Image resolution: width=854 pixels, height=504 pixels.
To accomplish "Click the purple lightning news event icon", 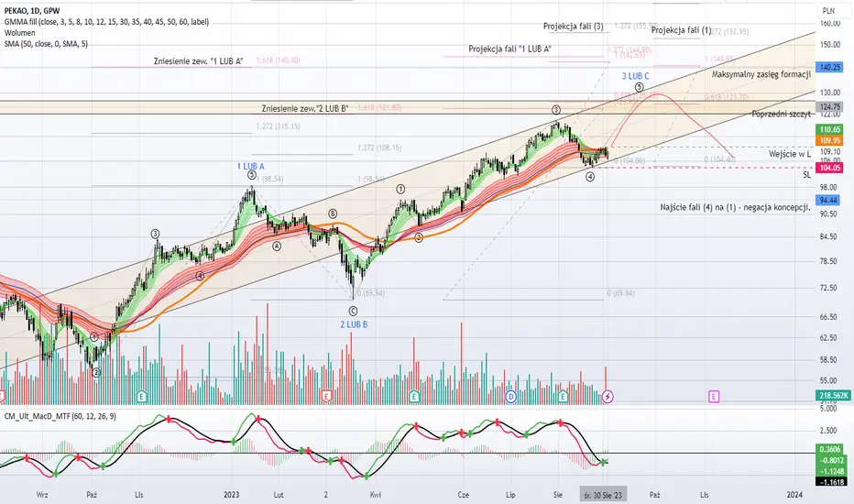I will coord(608,396).
